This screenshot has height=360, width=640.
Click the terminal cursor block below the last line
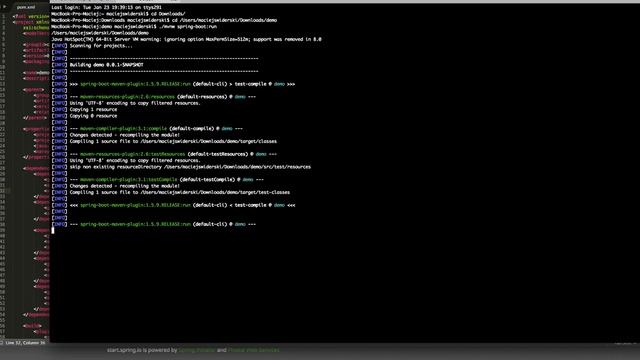click(x=53, y=230)
